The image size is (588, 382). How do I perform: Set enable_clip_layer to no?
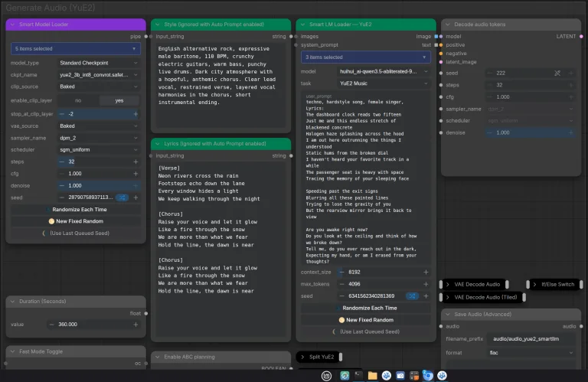pos(78,100)
